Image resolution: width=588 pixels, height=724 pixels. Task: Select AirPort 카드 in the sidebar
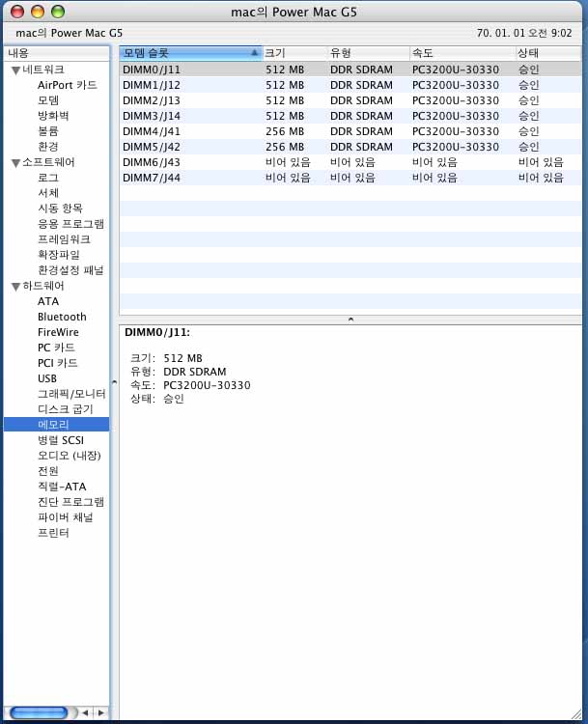click(x=67, y=85)
